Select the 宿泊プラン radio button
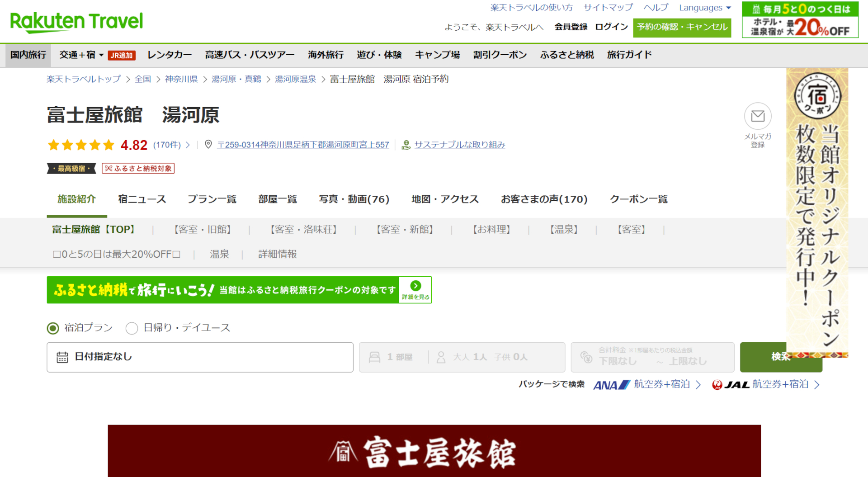 [x=53, y=328]
